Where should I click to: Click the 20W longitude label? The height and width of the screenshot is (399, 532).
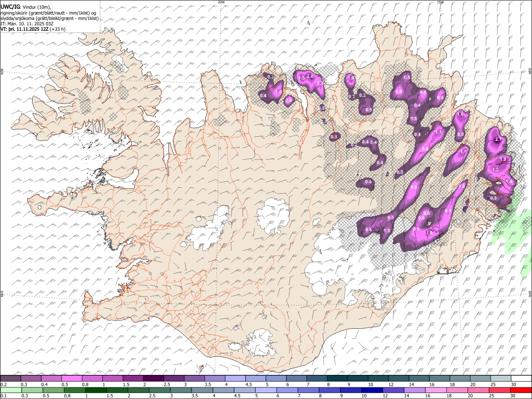point(221,2)
